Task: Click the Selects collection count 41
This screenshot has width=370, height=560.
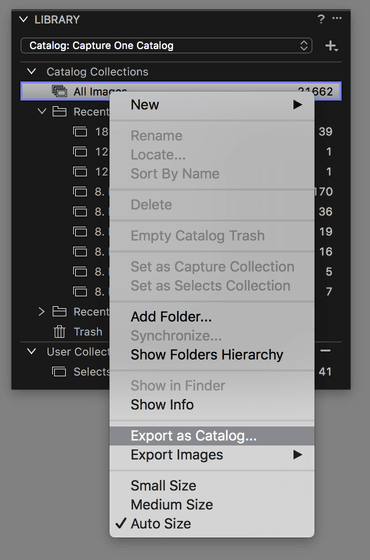Action: [x=325, y=372]
